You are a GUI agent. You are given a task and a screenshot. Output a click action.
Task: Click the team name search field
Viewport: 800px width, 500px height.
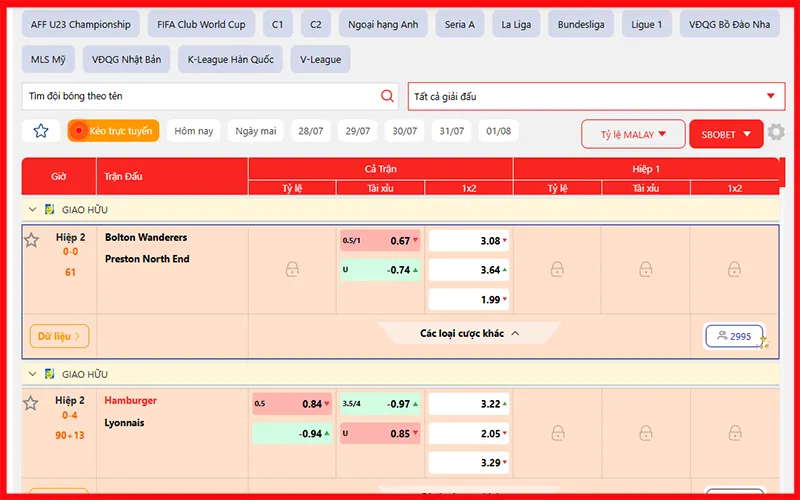200,96
